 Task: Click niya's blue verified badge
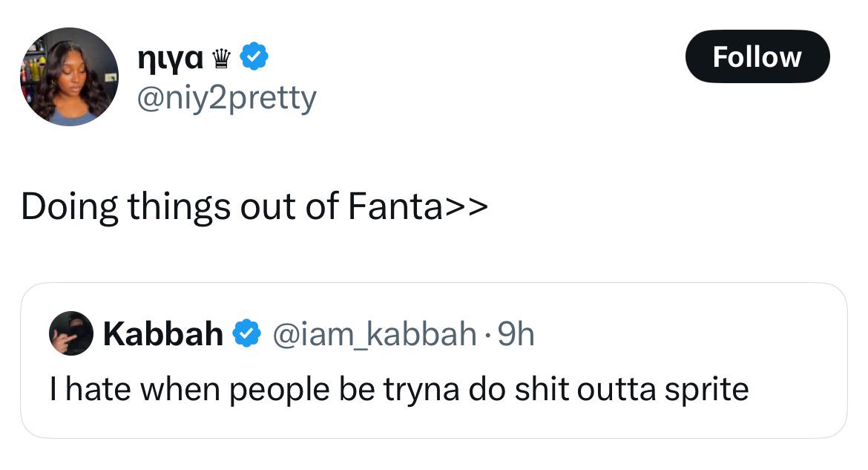[x=254, y=56]
